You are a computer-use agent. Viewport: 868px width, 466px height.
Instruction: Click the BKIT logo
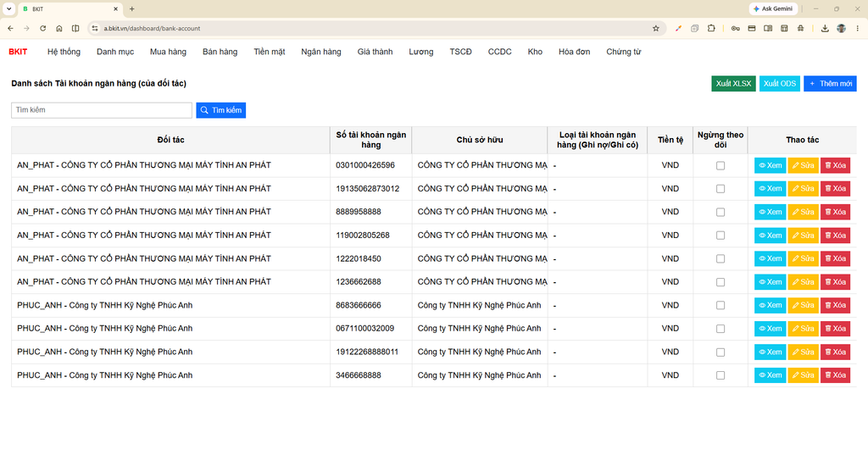[18, 52]
